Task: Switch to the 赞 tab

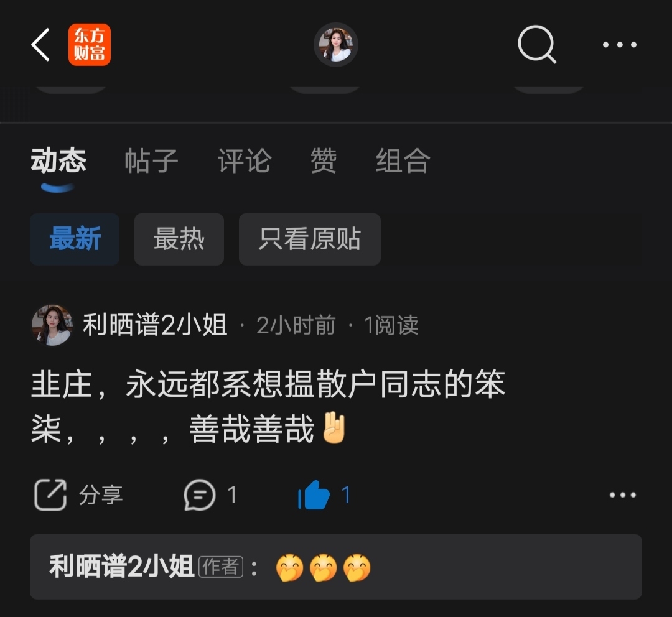Action: click(x=324, y=161)
